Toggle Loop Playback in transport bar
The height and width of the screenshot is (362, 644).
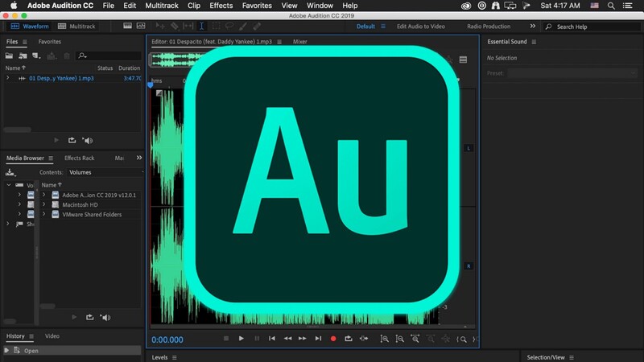tap(349, 339)
